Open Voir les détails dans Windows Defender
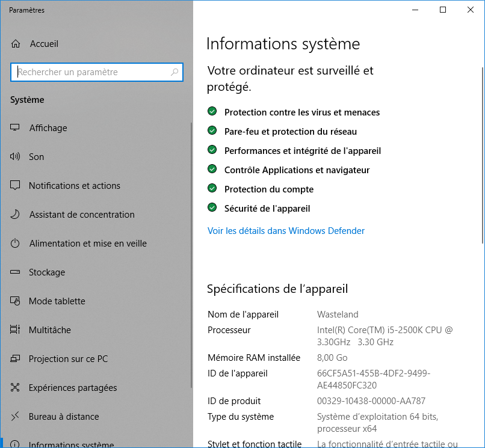The height and width of the screenshot is (448, 485). tap(286, 231)
